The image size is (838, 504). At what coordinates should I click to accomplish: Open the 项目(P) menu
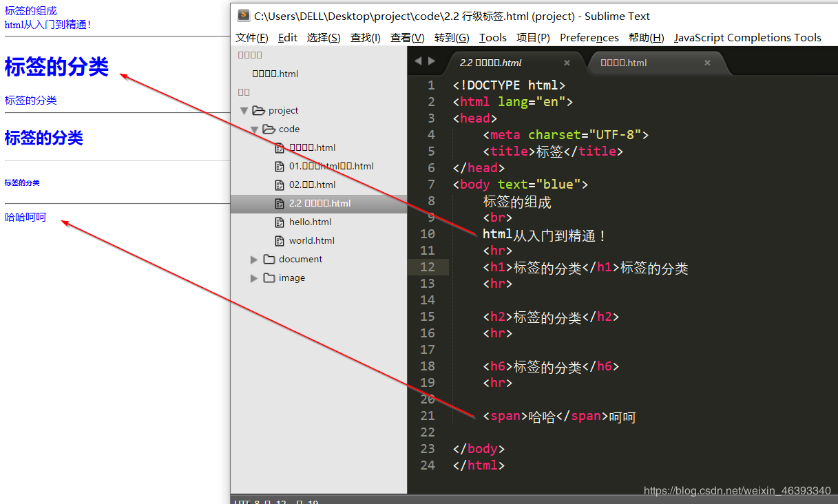click(x=533, y=38)
